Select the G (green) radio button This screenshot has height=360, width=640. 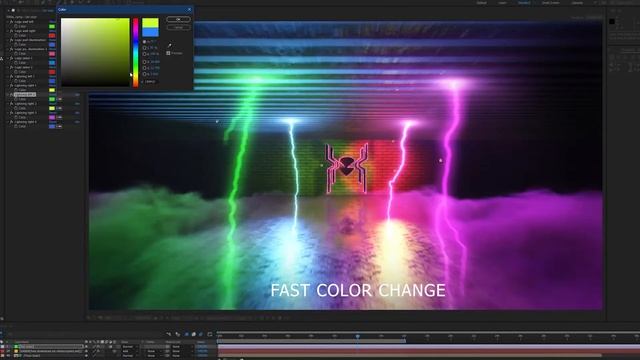click(144, 68)
